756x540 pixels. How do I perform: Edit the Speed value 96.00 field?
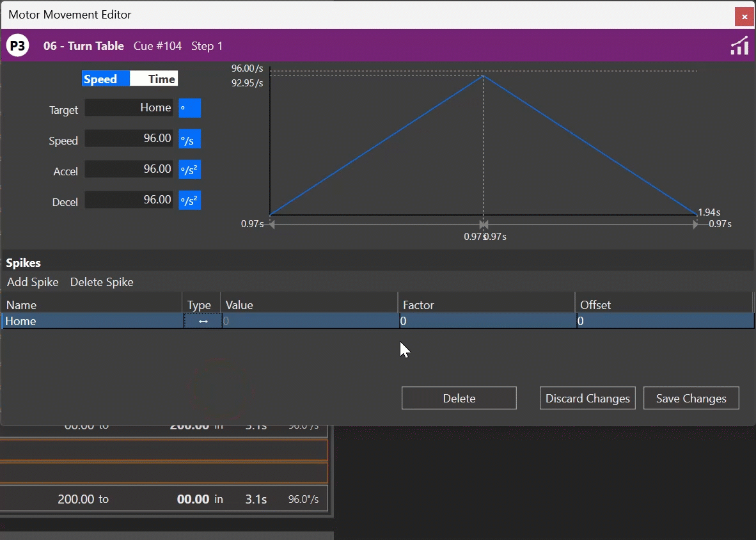(x=129, y=138)
